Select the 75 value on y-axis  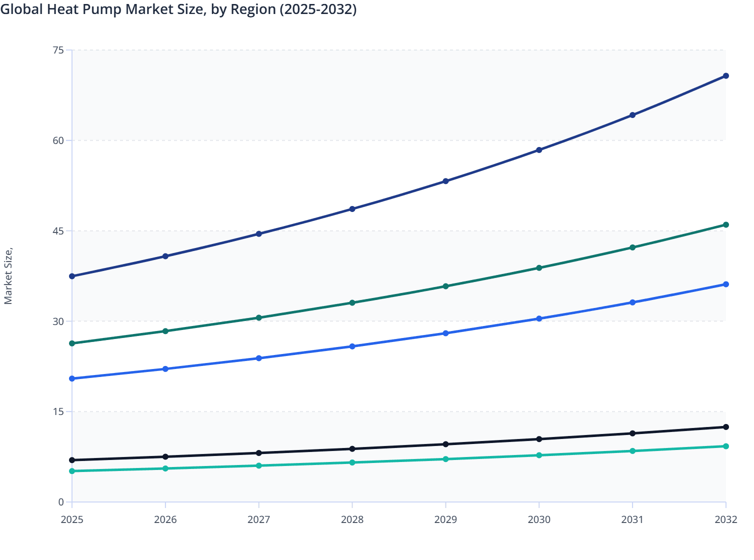tap(59, 50)
